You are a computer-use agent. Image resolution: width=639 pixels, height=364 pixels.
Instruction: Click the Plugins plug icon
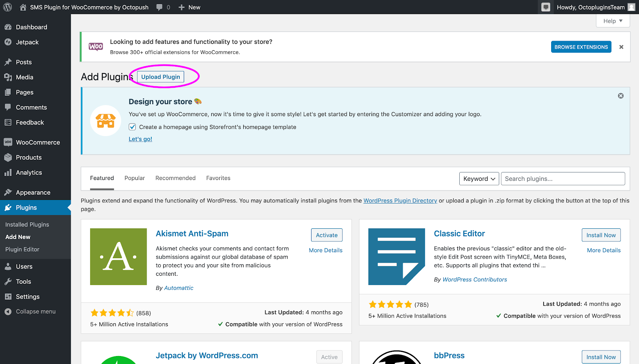(x=8, y=208)
